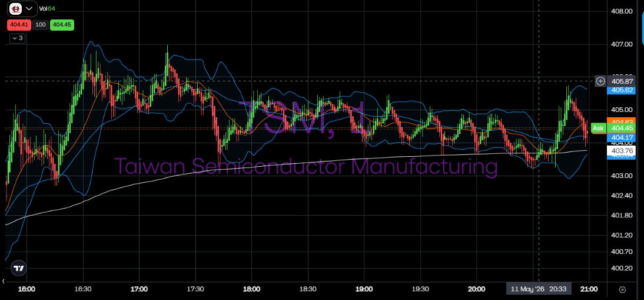
Task: Click the 400.20 price axis label
Action: pos(622,268)
